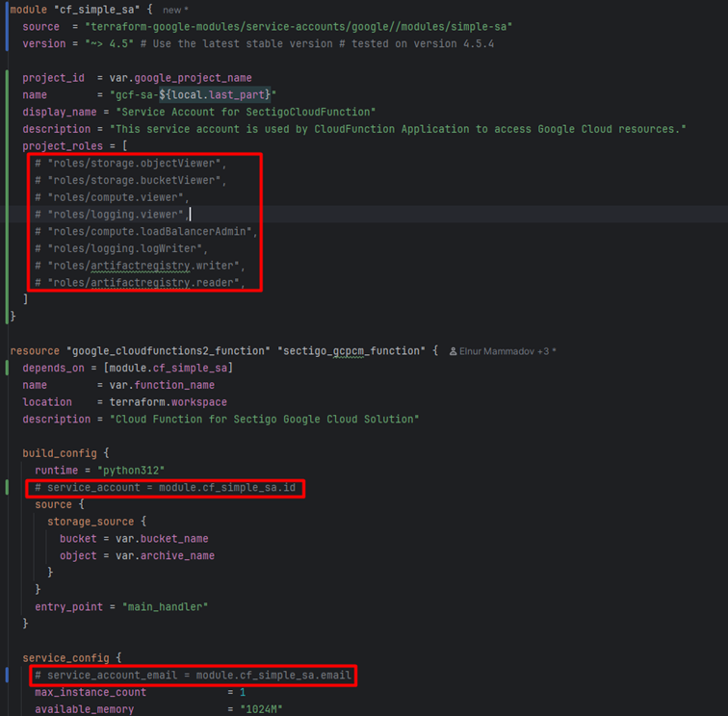This screenshot has height=716, width=728.
Task: Click the author avatar icon beside Elnur Mammadov
Action: (x=455, y=351)
